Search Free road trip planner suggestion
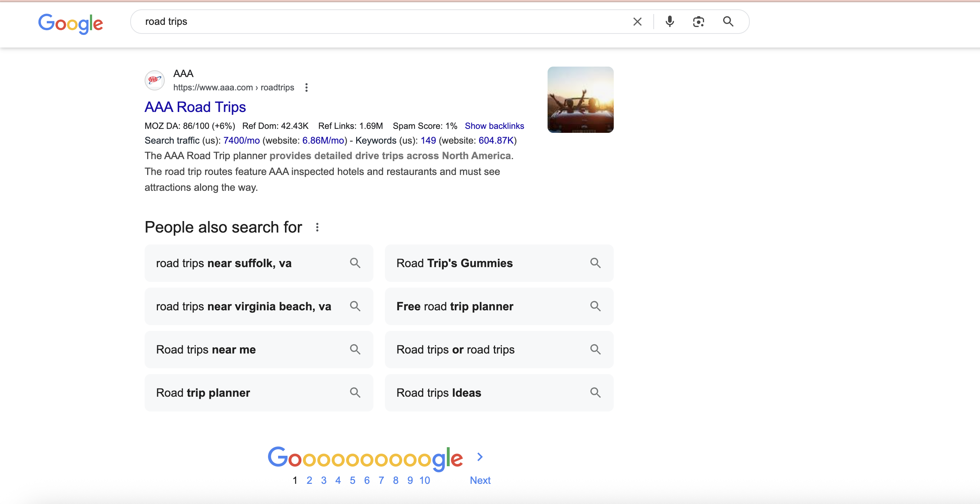 pos(499,306)
